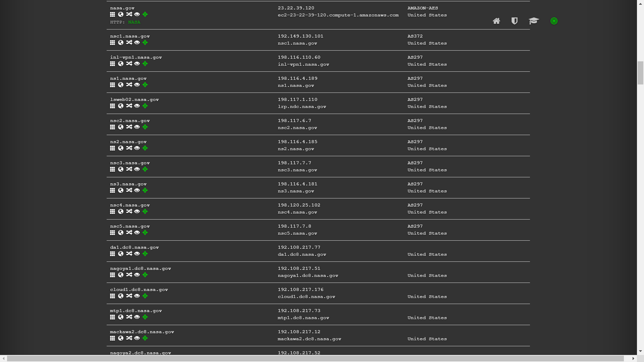Open the graduation cap learning icon
Image resolution: width=644 pixels, height=362 pixels.
click(534, 21)
